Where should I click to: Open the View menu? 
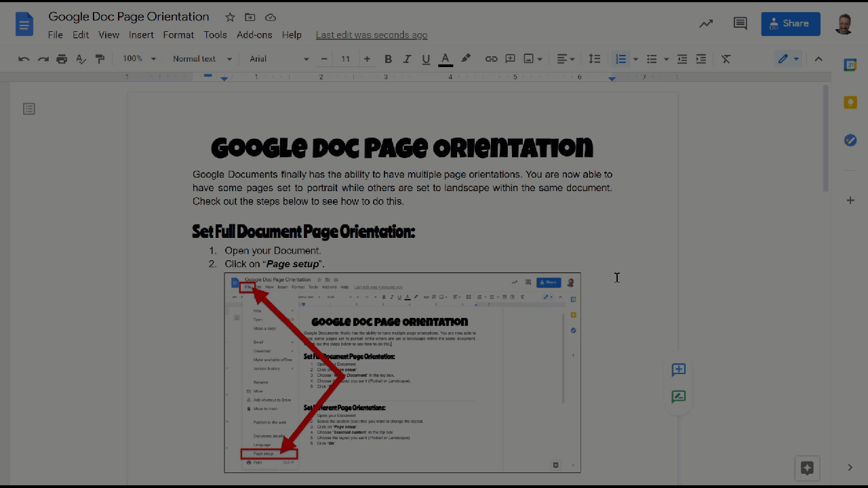[108, 35]
